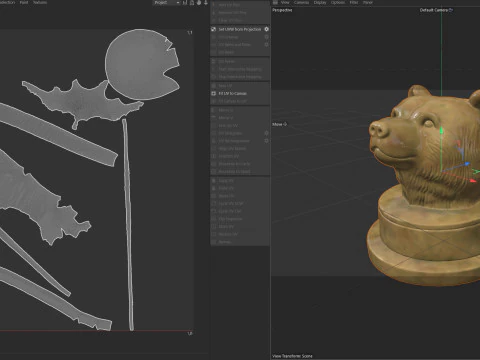Open the viewport Filter menu

pos(354,2)
